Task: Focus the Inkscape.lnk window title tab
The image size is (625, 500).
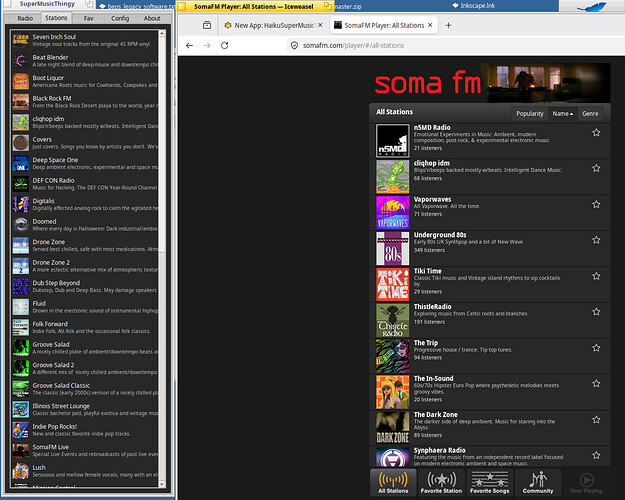Action: tap(474, 6)
